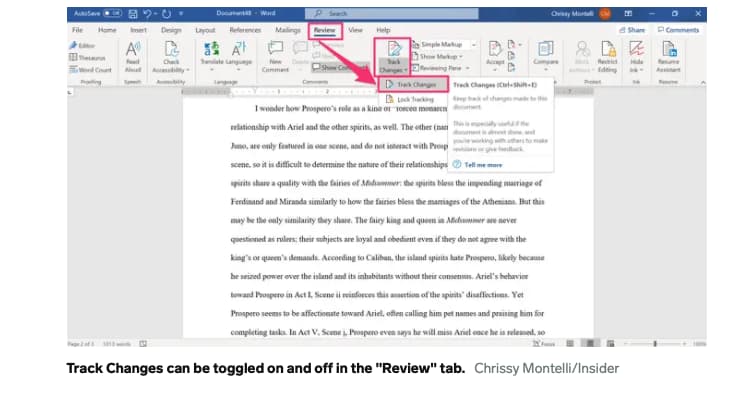The height and width of the screenshot is (395, 745).
Task: Choose Track Changes in dropdown menu
Action: point(412,84)
